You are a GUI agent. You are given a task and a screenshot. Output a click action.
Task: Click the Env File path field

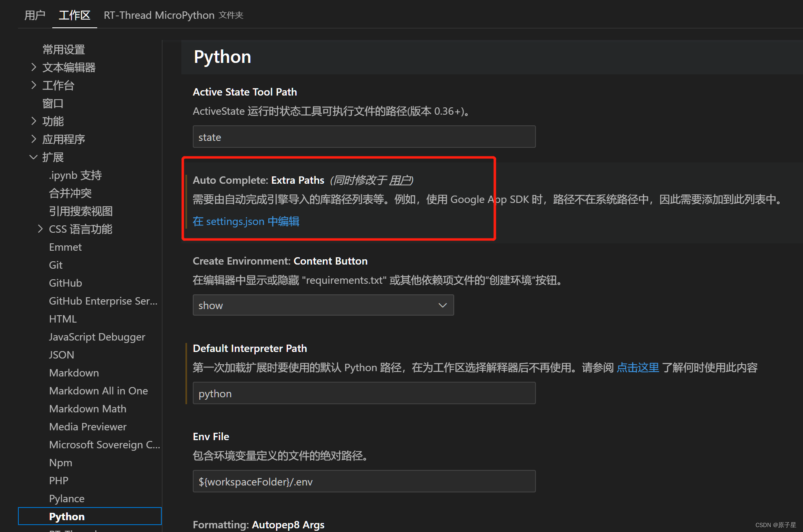(x=364, y=482)
